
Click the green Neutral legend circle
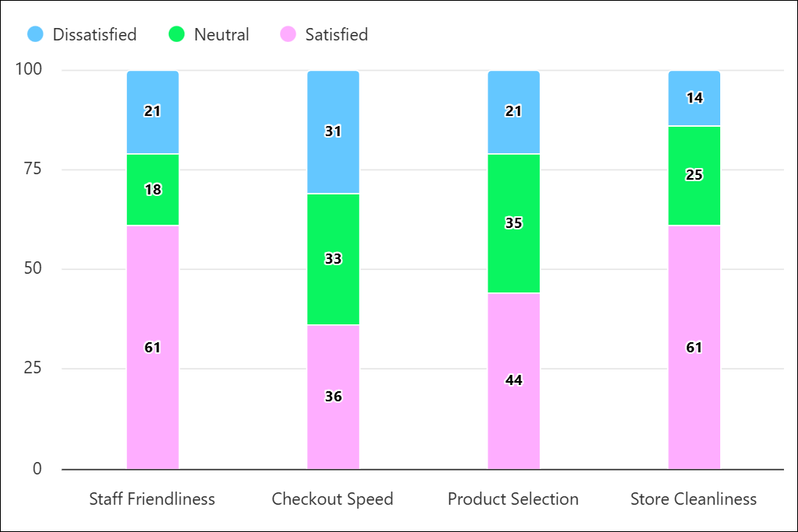pyautogui.click(x=177, y=35)
